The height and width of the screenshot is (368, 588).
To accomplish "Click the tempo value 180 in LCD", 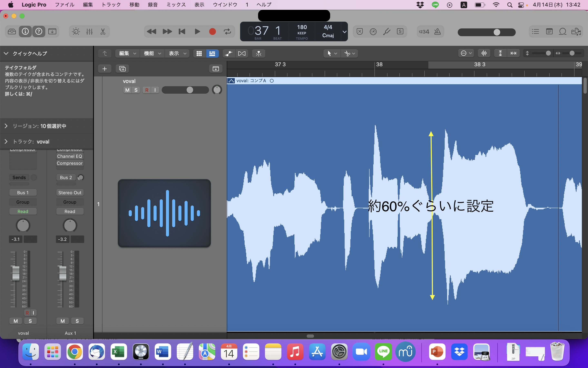I will coord(302,27).
